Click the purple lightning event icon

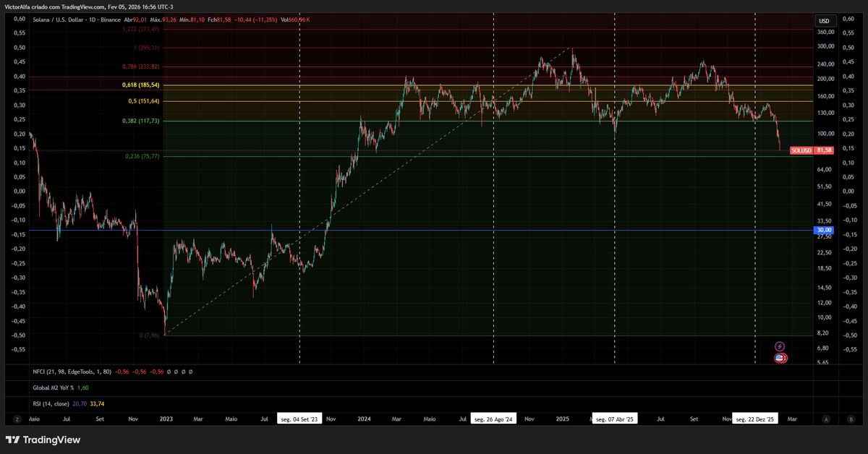tap(780, 347)
